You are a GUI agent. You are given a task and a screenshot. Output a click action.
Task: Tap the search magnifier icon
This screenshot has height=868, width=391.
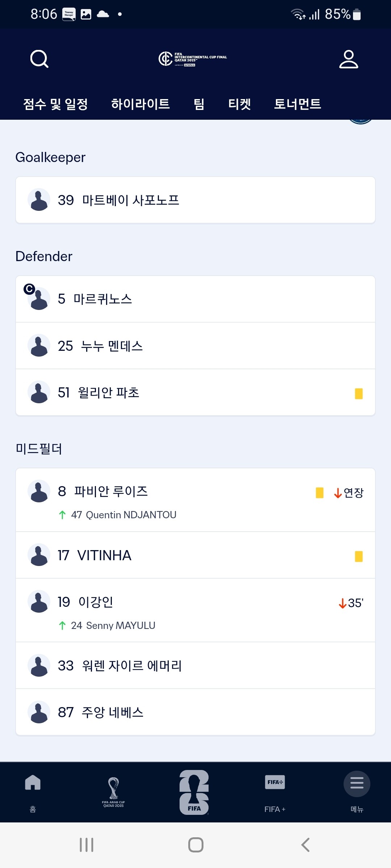click(x=39, y=59)
